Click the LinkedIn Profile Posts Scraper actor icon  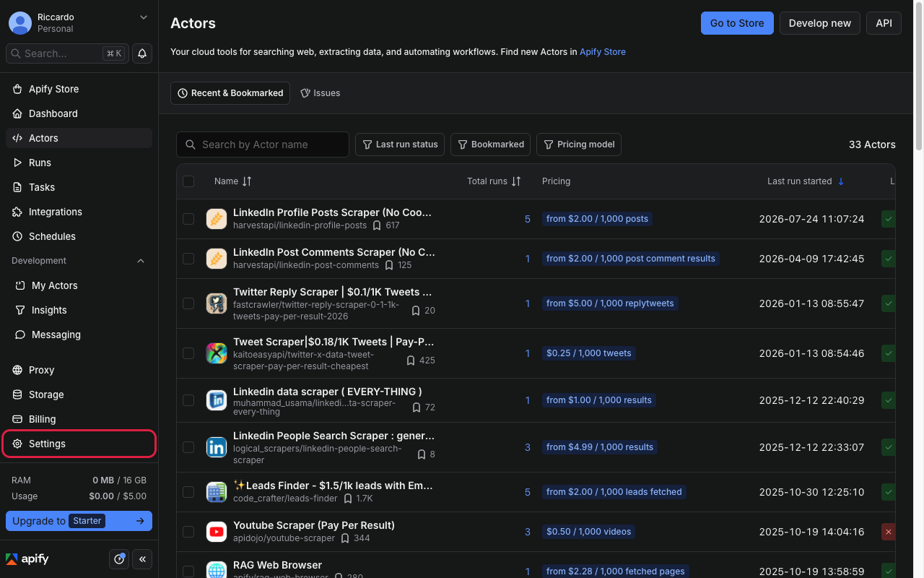pyautogui.click(x=217, y=219)
